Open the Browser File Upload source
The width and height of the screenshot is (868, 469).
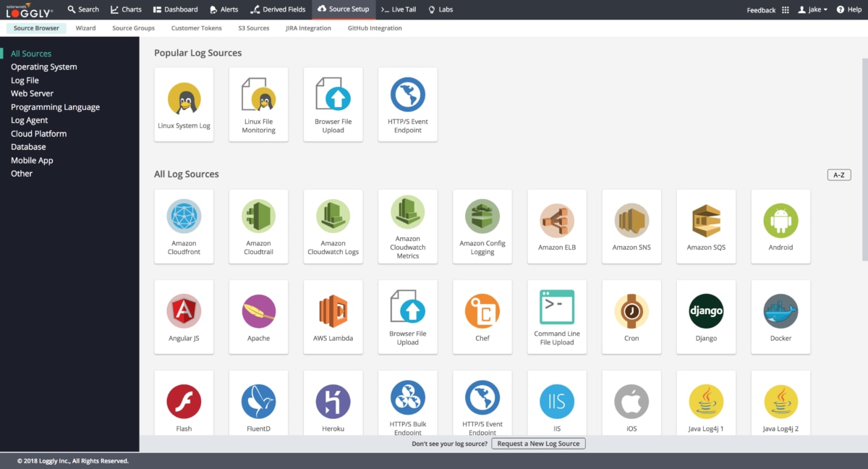tap(333, 104)
